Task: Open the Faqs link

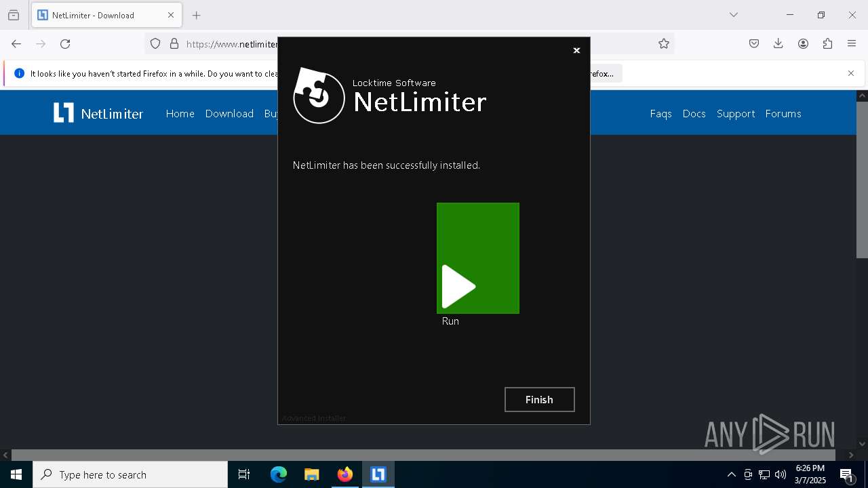Action: click(660, 114)
